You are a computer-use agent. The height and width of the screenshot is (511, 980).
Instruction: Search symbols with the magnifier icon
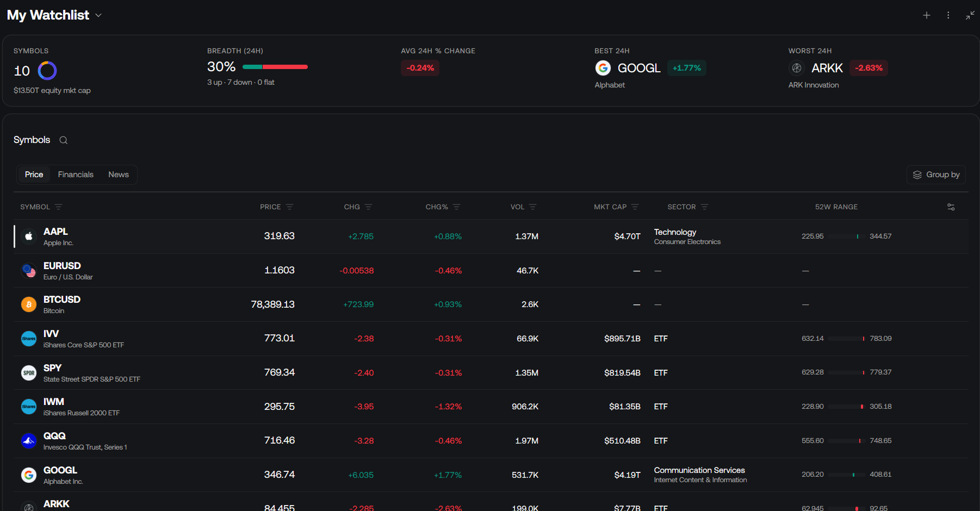[64, 140]
